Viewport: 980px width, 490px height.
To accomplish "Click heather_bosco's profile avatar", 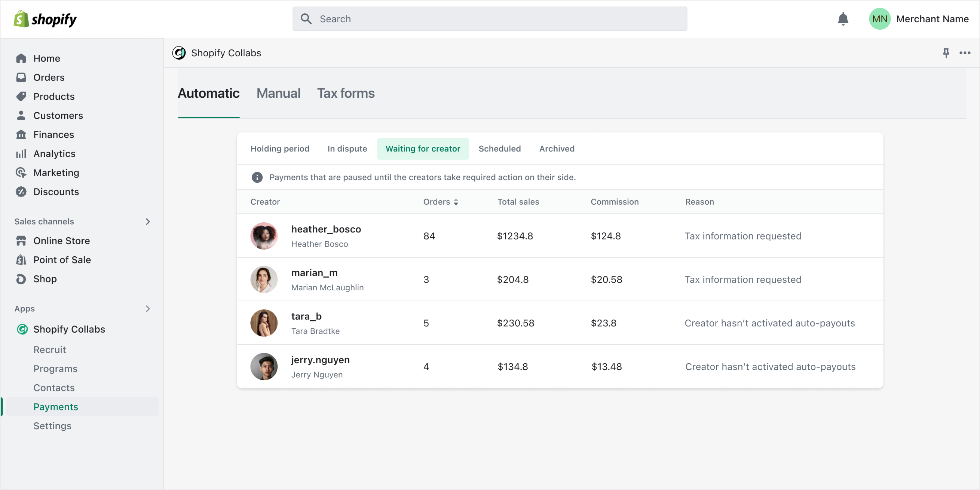I will pos(264,236).
